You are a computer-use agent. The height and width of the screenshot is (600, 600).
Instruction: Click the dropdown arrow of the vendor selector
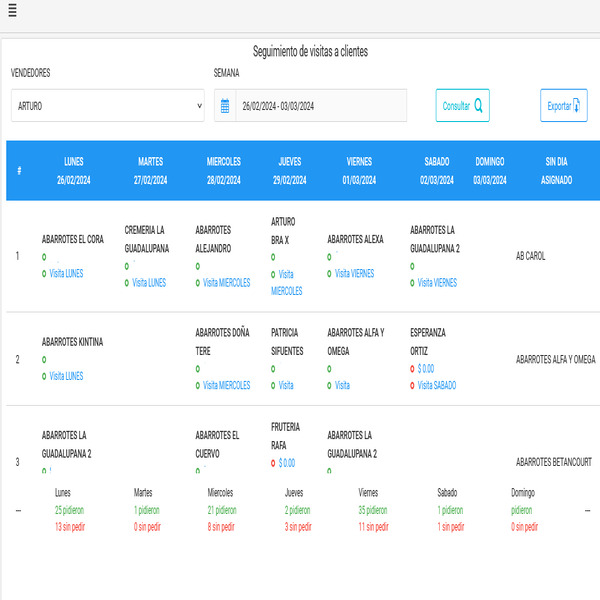[x=199, y=106]
